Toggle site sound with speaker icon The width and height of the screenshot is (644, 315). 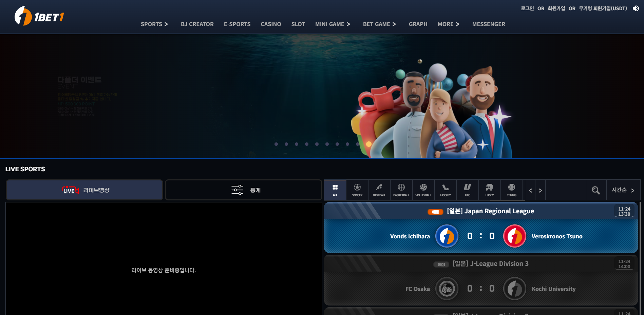[x=636, y=8]
